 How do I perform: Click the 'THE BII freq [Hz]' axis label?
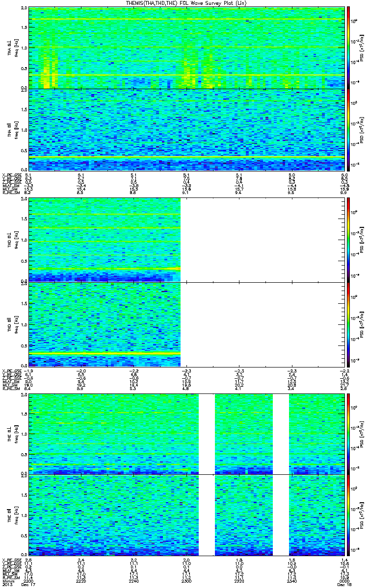[13, 515]
